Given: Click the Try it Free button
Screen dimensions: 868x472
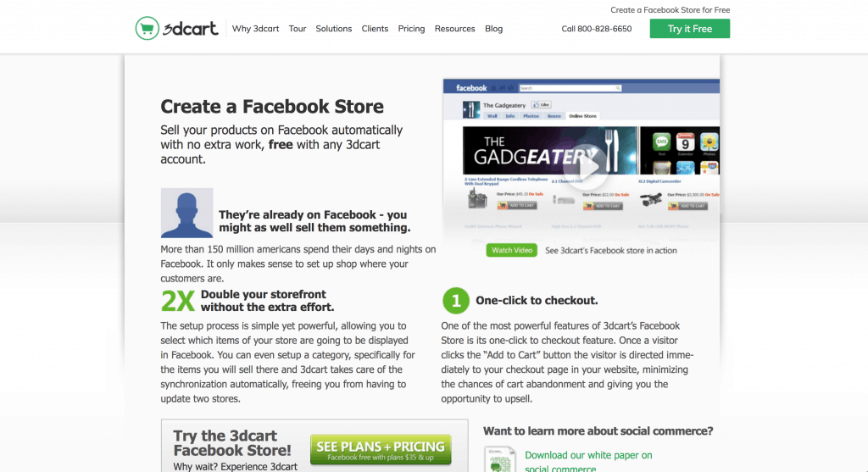Looking at the screenshot, I should click(690, 29).
